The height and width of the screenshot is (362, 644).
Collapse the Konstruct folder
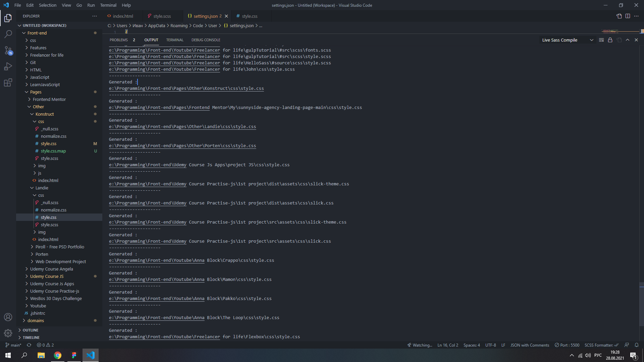pos(59,114)
